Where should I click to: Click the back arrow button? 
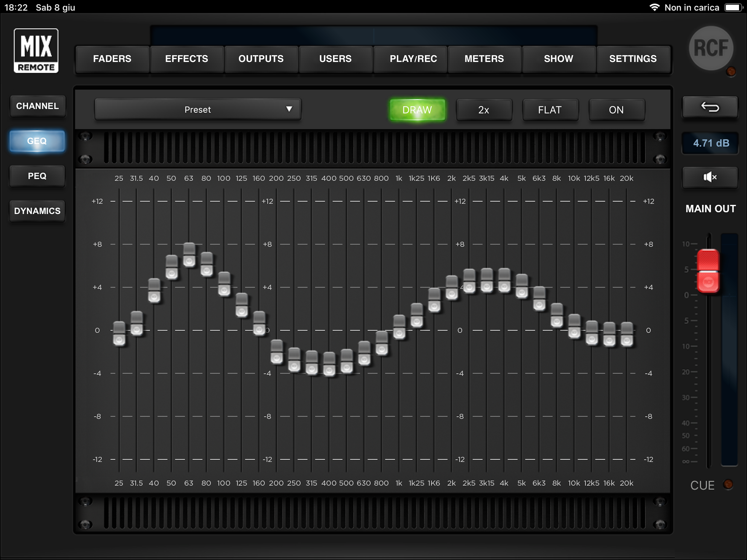(x=710, y=107)
